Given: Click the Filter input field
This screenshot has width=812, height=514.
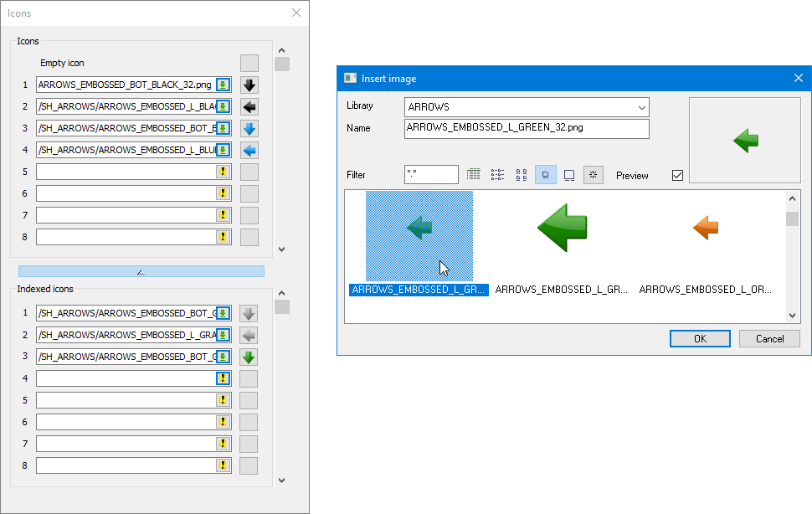Looking at the screenshot, I should pos(431,175).
